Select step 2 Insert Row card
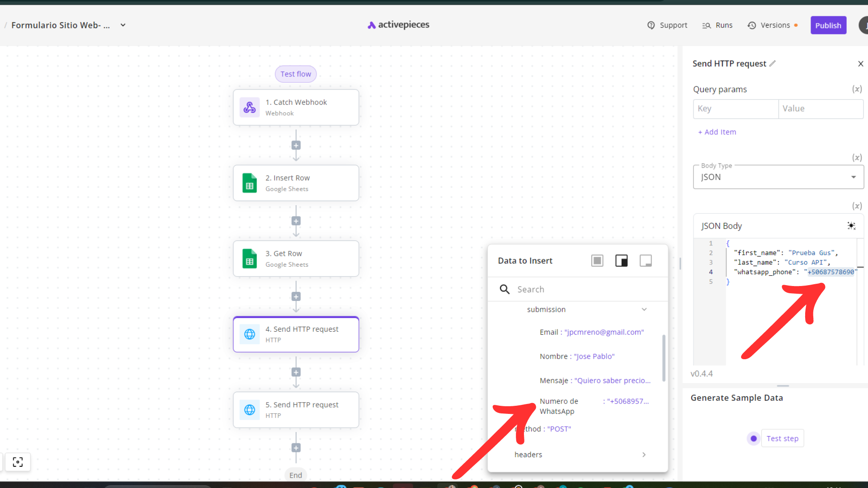This screenshot has height=488, width=868. pos(296,183)
